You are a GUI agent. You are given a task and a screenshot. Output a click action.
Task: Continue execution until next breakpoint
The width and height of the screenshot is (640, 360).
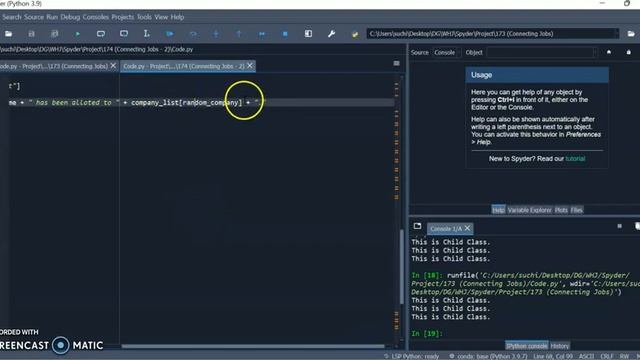coord(262,34)
